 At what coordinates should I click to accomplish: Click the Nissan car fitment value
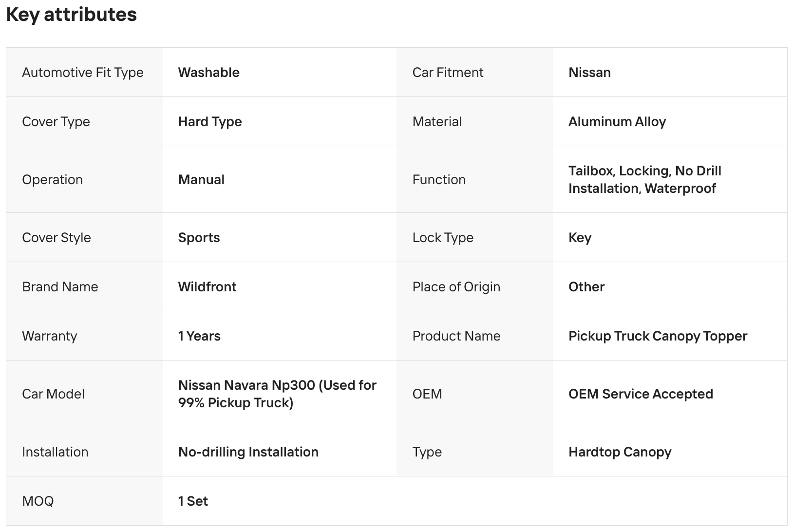click(589, 73)
